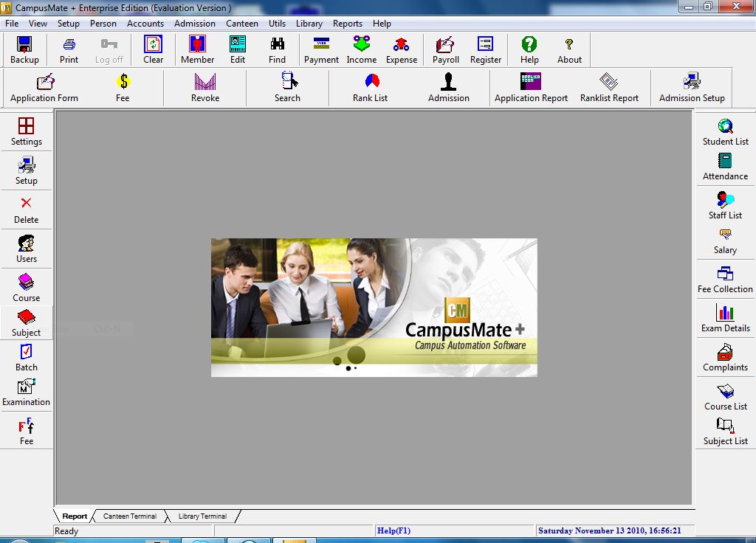
Task: Click the Help(F1) status bar text
Action: pyautogui.click(x=394, y=530)
